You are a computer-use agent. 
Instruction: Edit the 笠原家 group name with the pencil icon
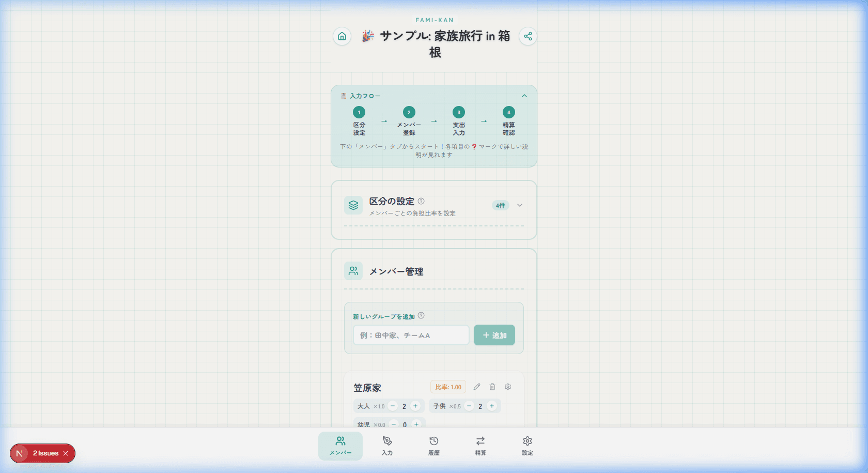477,387
